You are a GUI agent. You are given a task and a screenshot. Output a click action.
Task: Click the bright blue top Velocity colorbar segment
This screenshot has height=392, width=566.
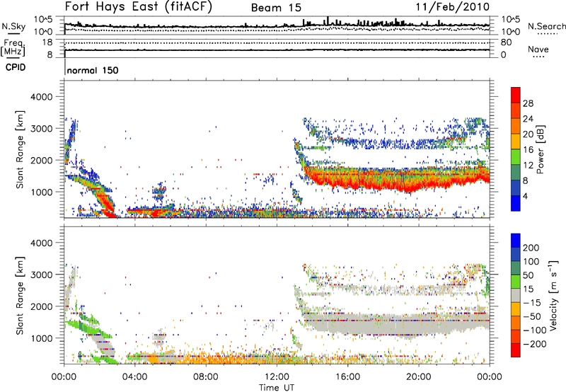coord(516,241)
